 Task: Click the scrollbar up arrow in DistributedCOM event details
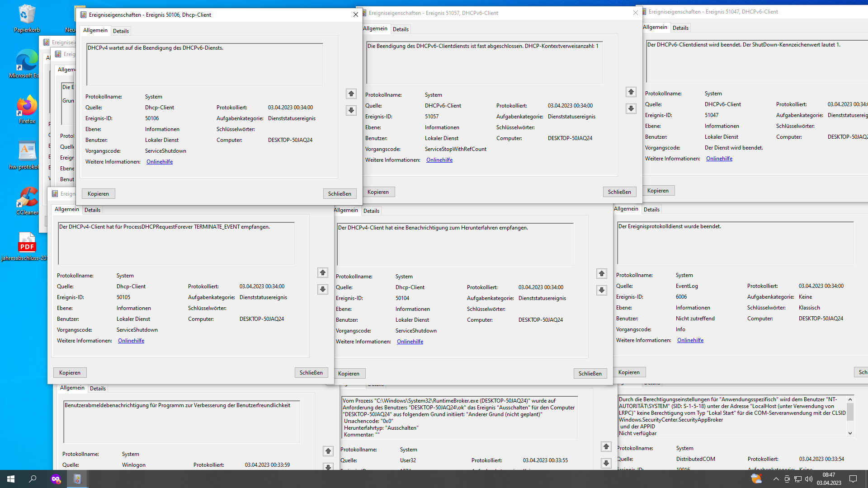[x=849, y=399]
